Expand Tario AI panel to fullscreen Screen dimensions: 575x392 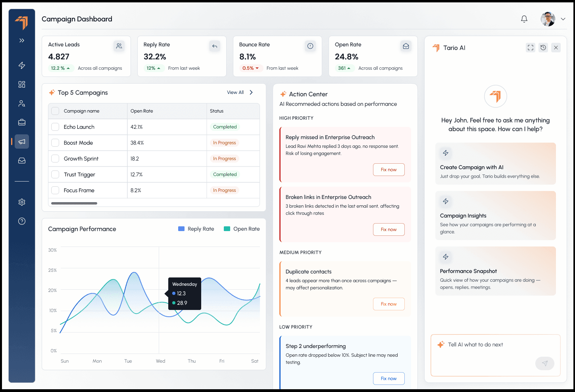pos(530,47)
